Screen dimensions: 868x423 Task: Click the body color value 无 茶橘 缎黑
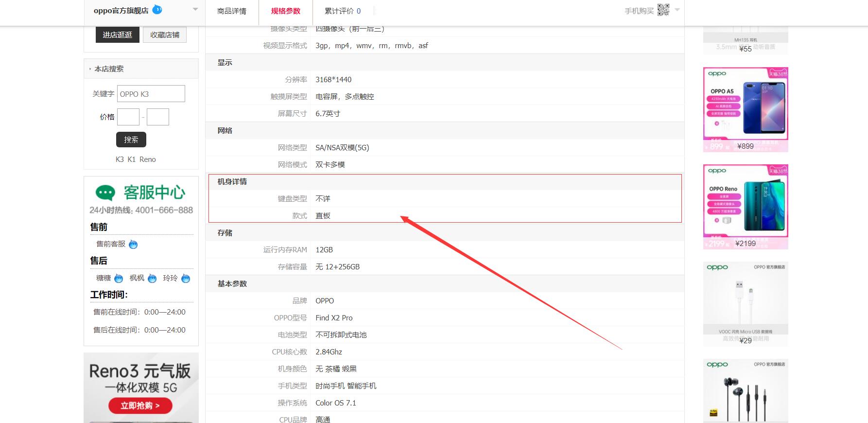pos(336,369)
